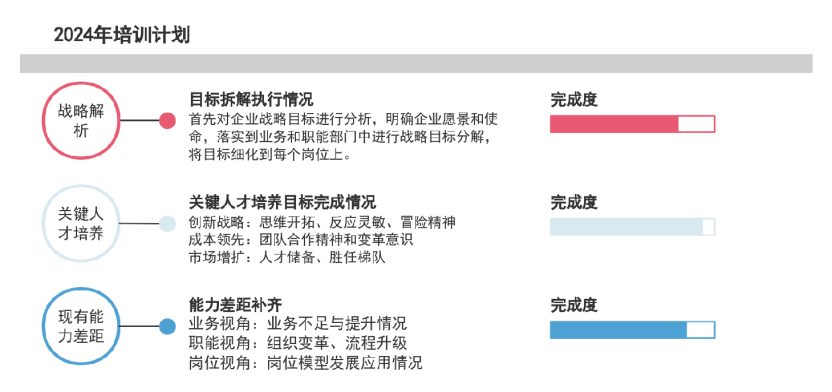This screenshot has width=832, height=392.
Task: Select the 岗位视角 text line
Action: click(x=306, y=363)
